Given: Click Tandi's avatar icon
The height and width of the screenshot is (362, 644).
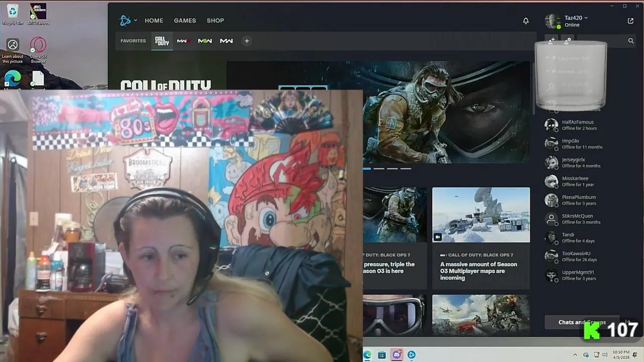Looking at the screenshot, I should [x=551, y=238].
